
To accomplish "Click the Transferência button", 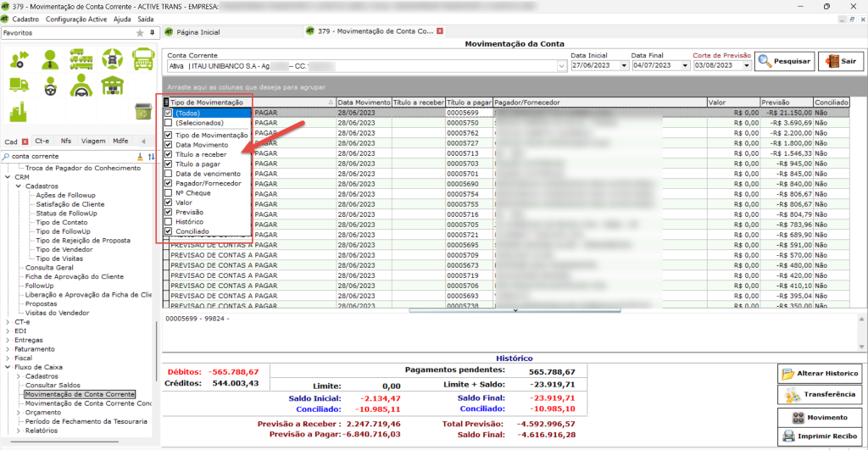I will pyautogui.click(x=820, y=395).
